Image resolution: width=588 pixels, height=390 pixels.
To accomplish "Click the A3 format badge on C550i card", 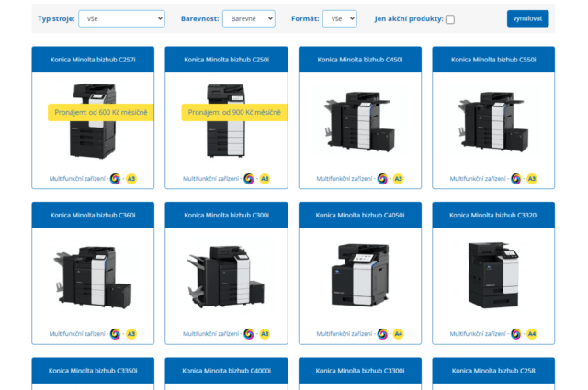I will click(532, 179).
